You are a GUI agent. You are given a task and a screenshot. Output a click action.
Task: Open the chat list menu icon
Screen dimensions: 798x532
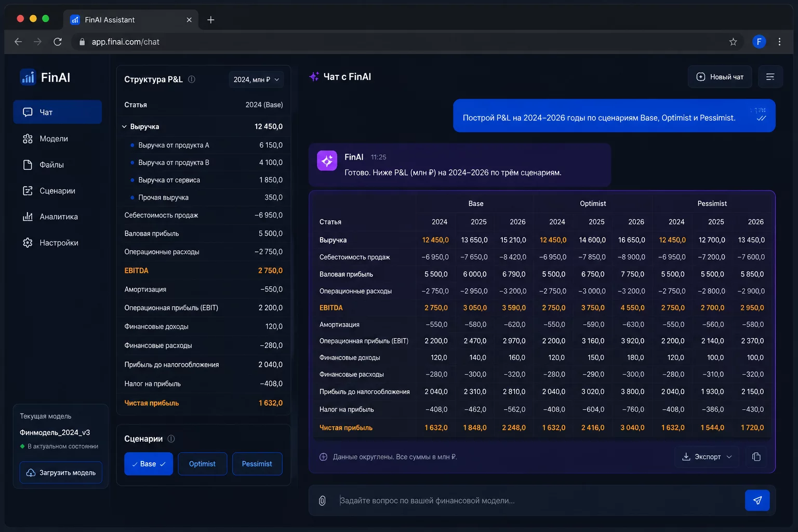770,77
